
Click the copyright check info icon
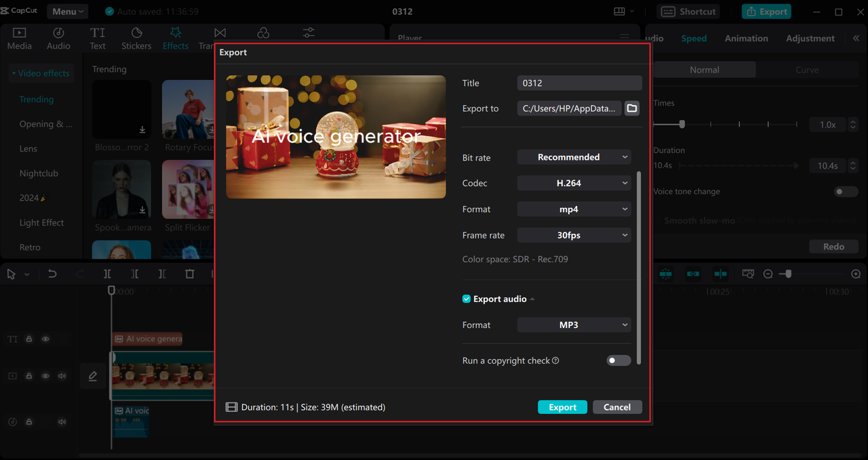[x=556, y=360]
